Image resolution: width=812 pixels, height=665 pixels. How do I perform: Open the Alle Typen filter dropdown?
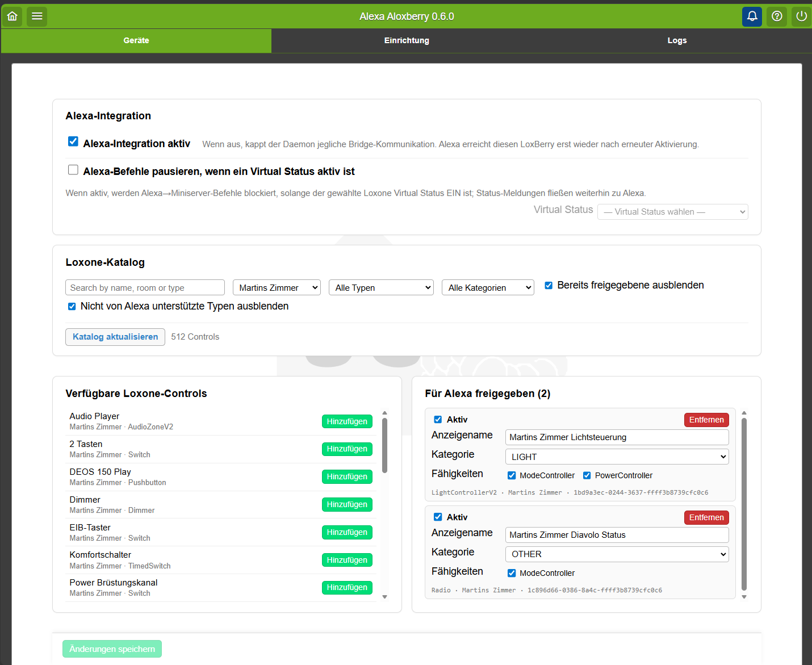[381, 288]
